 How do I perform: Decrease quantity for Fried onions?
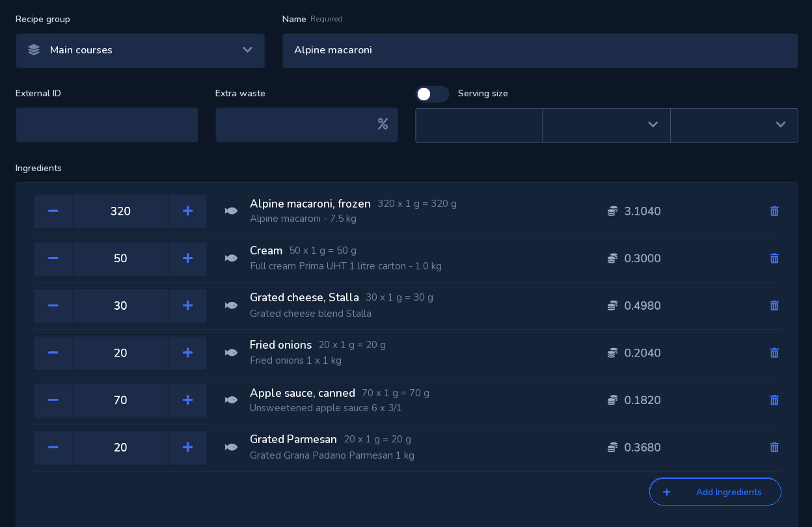tap(53, 353)
